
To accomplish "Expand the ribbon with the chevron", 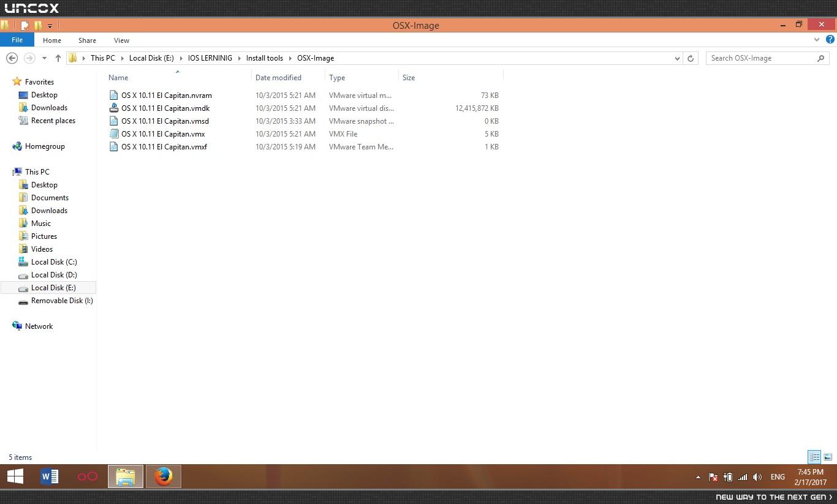I will pyautogui.click(x=816, y=40).
